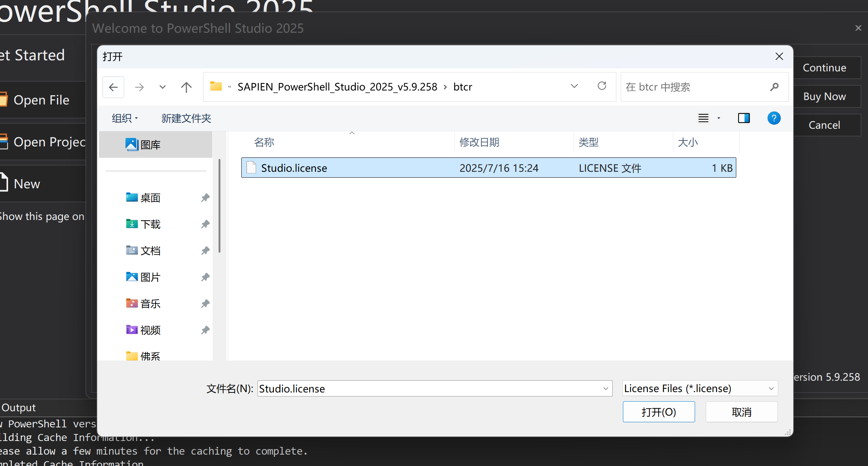This screenshot has width=868, height=466.
Task: Click the view layout list icon
Action: (x=704, y=118)
